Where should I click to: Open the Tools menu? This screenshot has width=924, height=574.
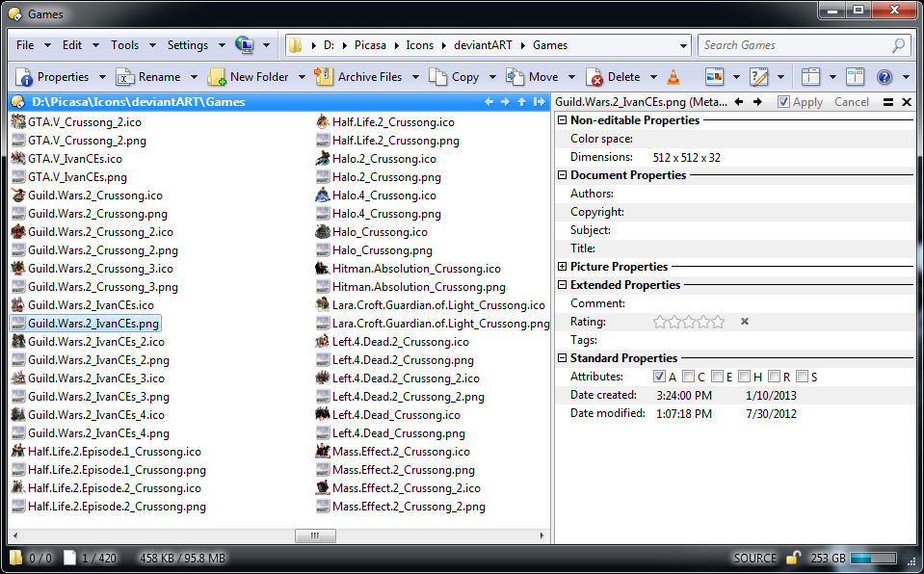tap(125, 45)
